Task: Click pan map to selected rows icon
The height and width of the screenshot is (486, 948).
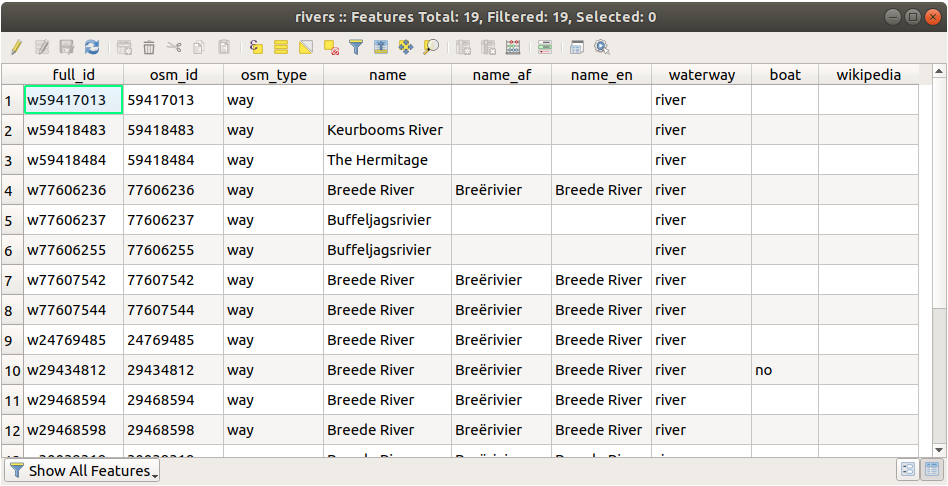Action: pyautogui.click(x=405, y=47)
